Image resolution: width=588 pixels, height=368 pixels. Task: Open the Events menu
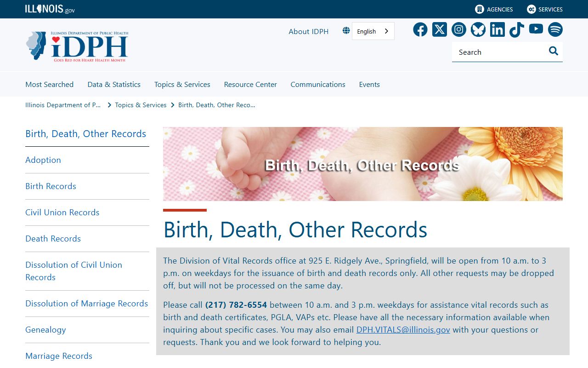click(369, 85)
